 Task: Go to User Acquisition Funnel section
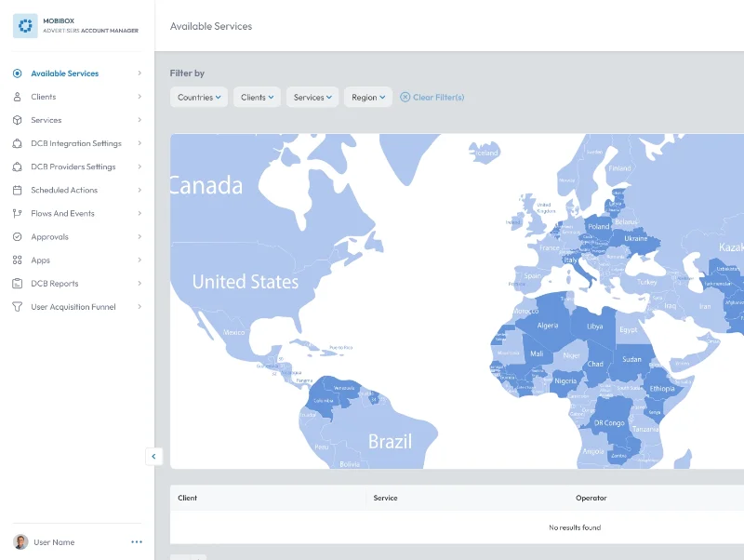click(x=20, y=306)
